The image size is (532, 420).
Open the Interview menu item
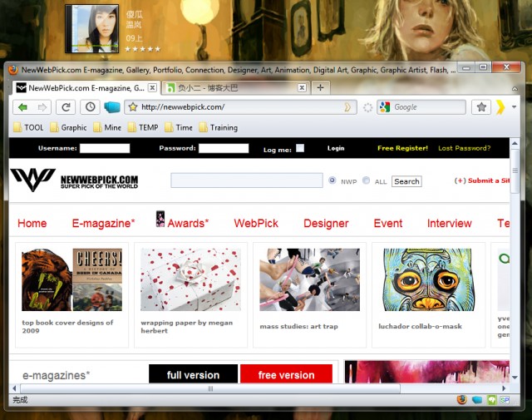[449, 224]
